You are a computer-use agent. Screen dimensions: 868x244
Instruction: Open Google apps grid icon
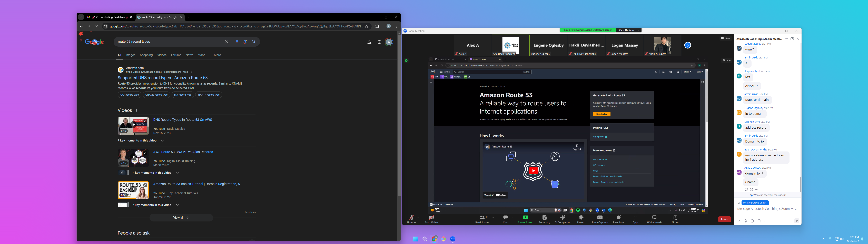coord(379,42)
